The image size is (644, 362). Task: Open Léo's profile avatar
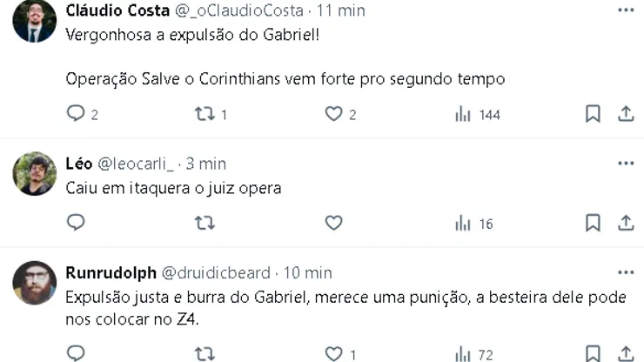(x=34, y=173)
